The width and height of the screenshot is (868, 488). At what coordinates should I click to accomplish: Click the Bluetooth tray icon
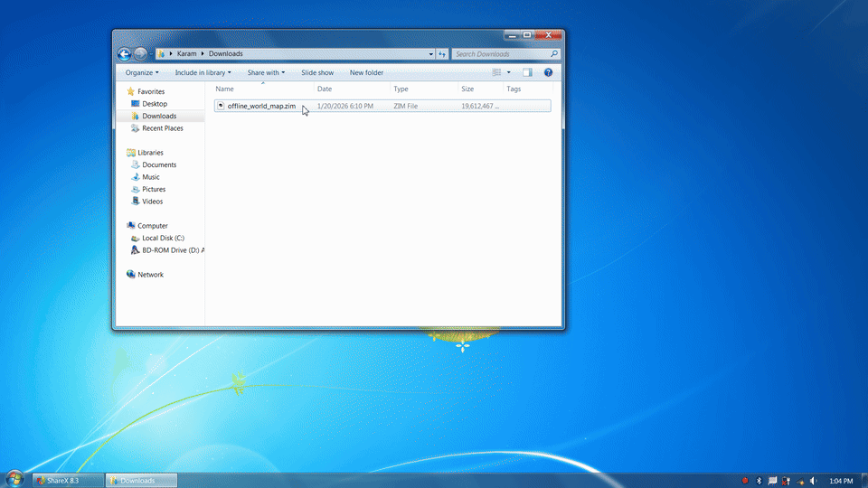click(759, 481)
